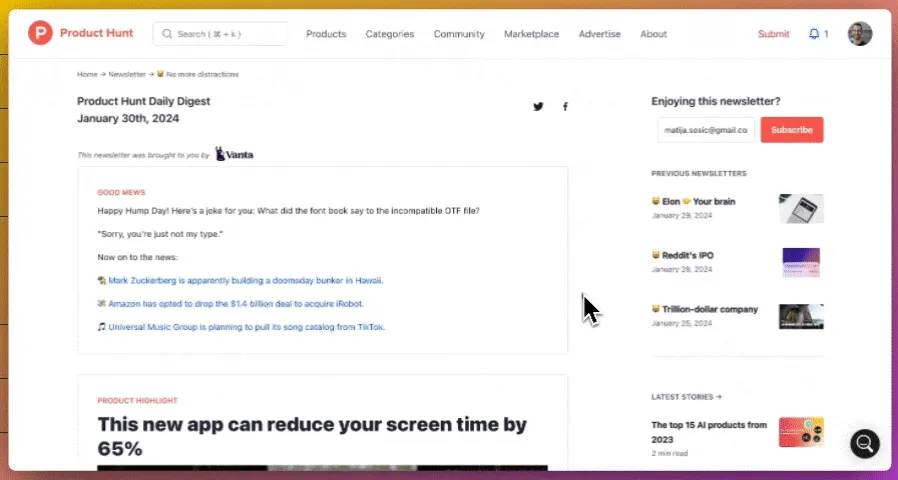Click the search magnifier icon
898x480 pixels.
point(167,34)
